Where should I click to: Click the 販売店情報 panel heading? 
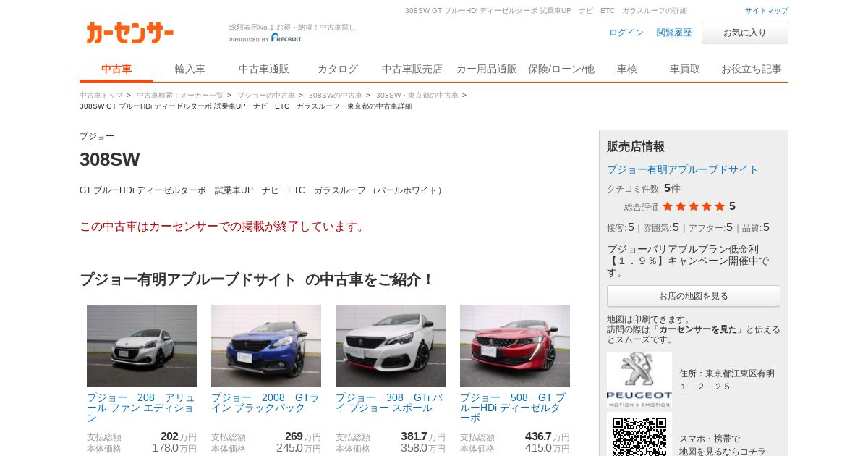[x=636, y=146]
